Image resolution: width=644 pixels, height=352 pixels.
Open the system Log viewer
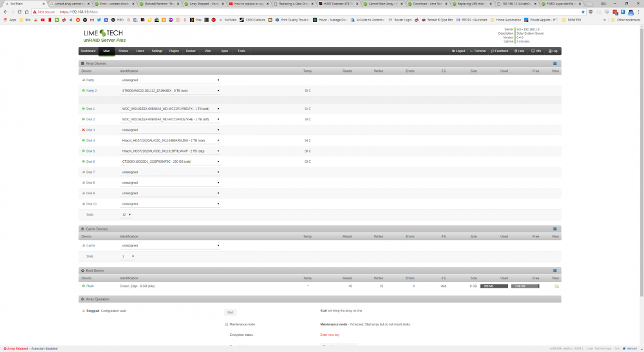pyautogui.click(x=553, y=51)
